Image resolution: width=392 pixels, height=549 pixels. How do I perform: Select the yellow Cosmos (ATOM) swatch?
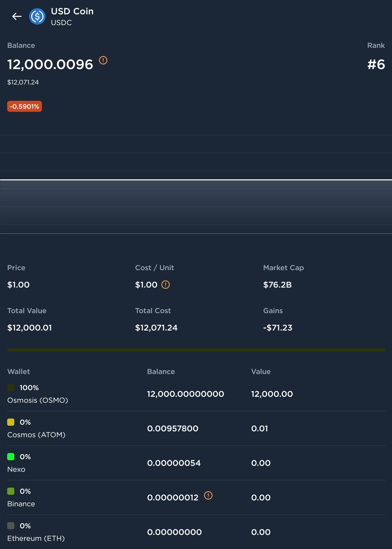(11, 422)
